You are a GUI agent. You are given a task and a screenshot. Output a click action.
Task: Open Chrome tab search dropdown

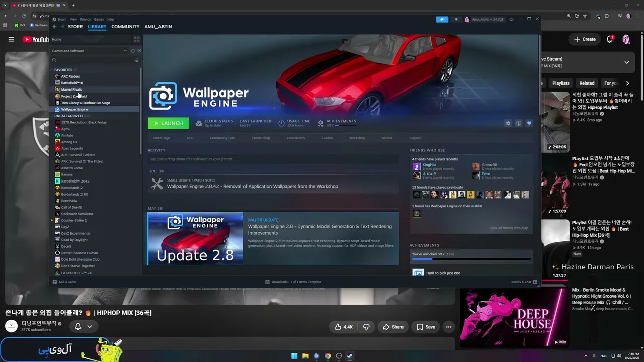pyautogui.click(x=5, y=5)
